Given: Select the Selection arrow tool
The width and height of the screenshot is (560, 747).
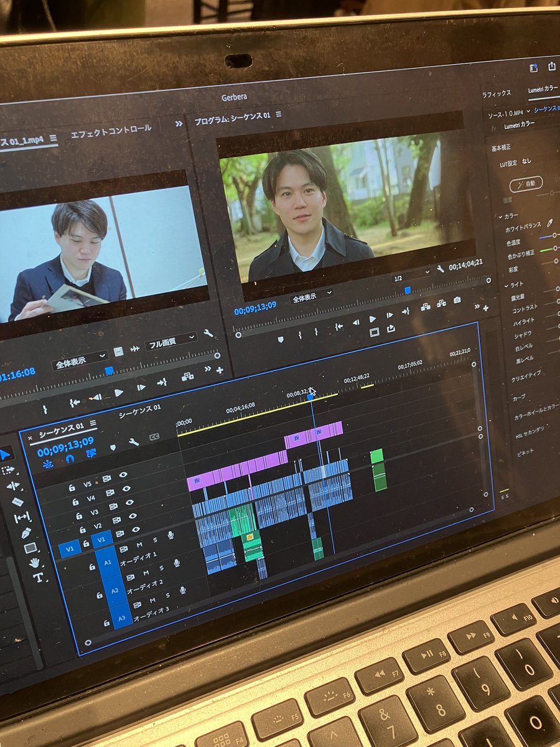Looking at the screenshot, I should tap(6, 454).
